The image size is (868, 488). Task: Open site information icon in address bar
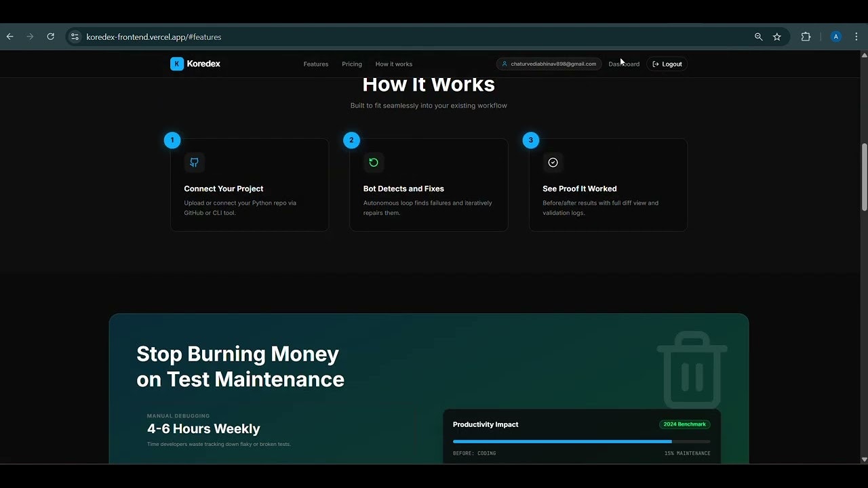click(75, 37)
